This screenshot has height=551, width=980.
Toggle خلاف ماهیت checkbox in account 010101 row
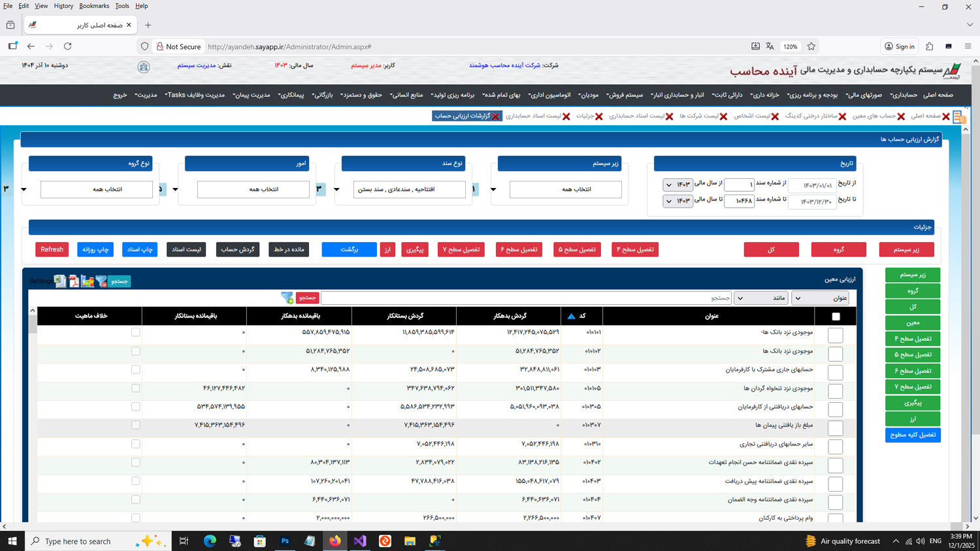[x=135, y=332]
